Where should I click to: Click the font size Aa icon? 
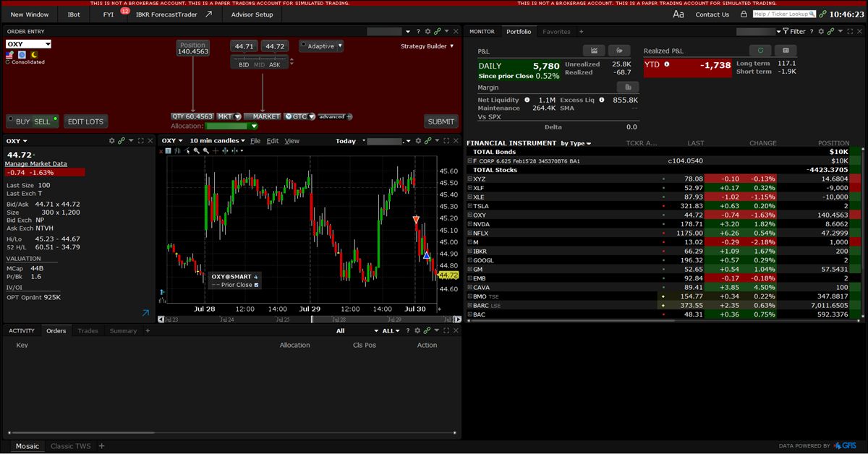pos(678,14)
